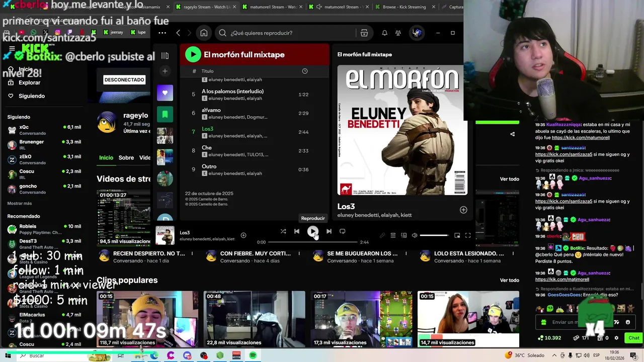Select track A los palomos (interludio)
Image resolution: width=644 pixels, height=362 pixels.
[x=255, y=95]
